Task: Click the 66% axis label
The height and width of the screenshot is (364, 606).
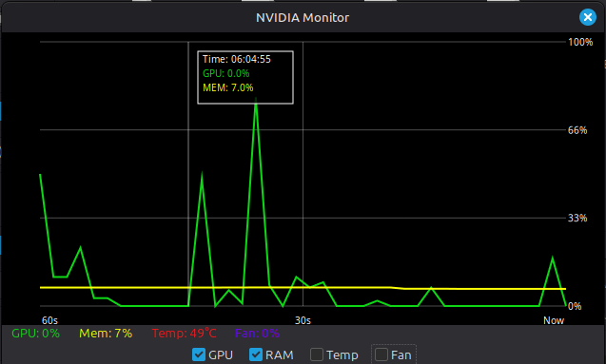Action: pyautogui.click(x=577, y=130)
